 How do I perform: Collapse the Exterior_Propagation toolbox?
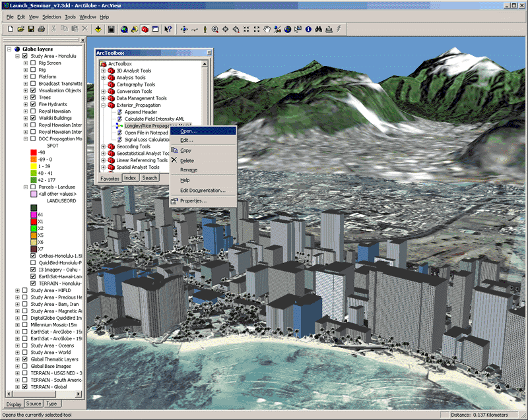[104, 105]
